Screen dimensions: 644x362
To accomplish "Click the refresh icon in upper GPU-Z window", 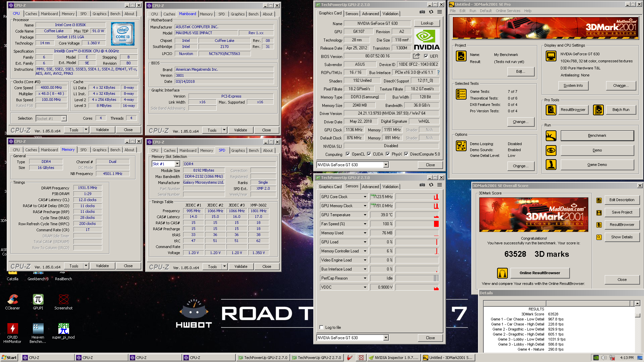I will 431,12.
